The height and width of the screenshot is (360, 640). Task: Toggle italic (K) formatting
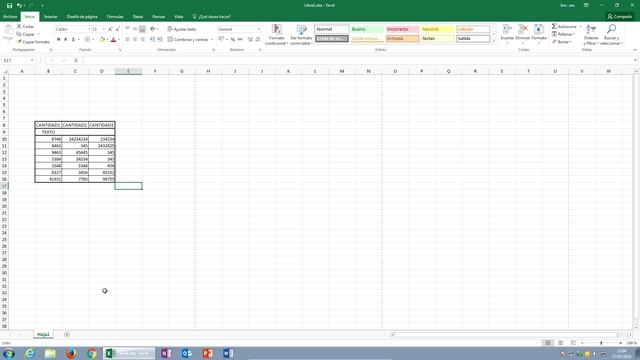pyautogui.click(x=66, y=40)
